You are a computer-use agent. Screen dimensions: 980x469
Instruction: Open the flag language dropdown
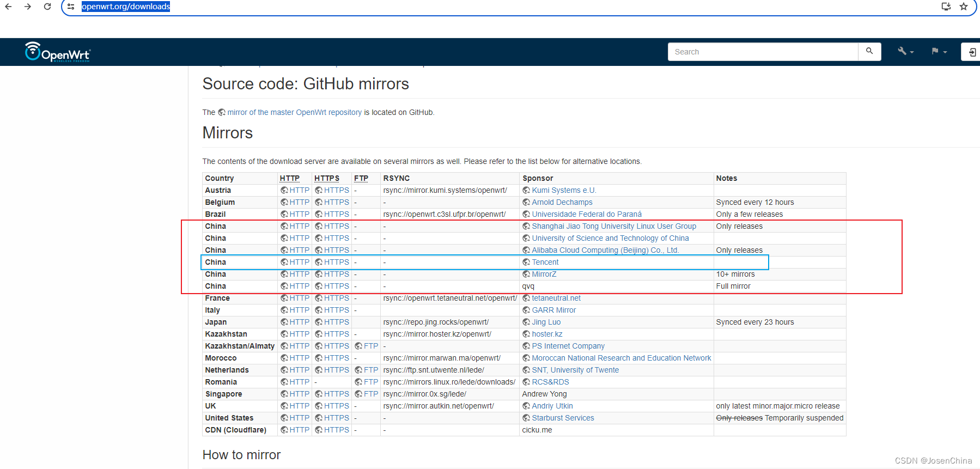(939, 51)
